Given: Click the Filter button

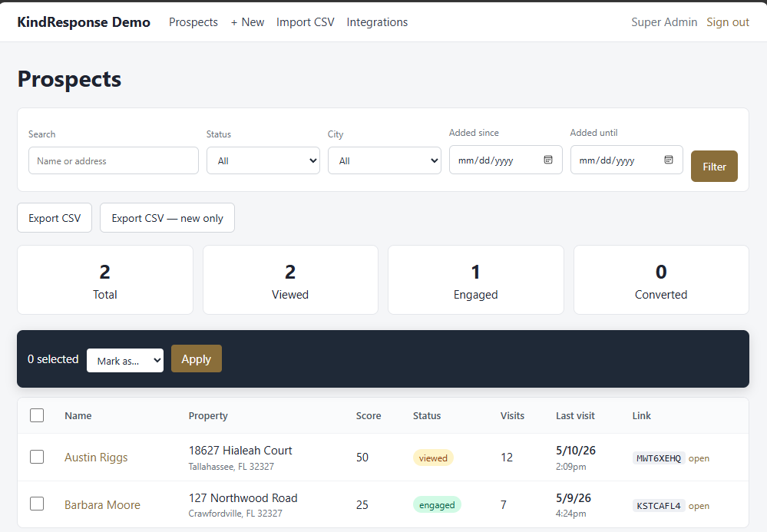Looking at the screenshot, I should pos(714,167).
